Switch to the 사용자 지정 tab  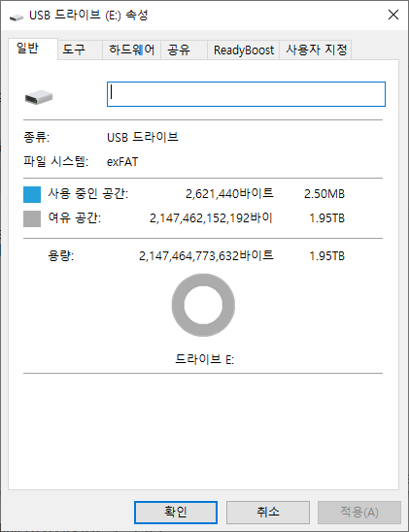click(316, 50)
